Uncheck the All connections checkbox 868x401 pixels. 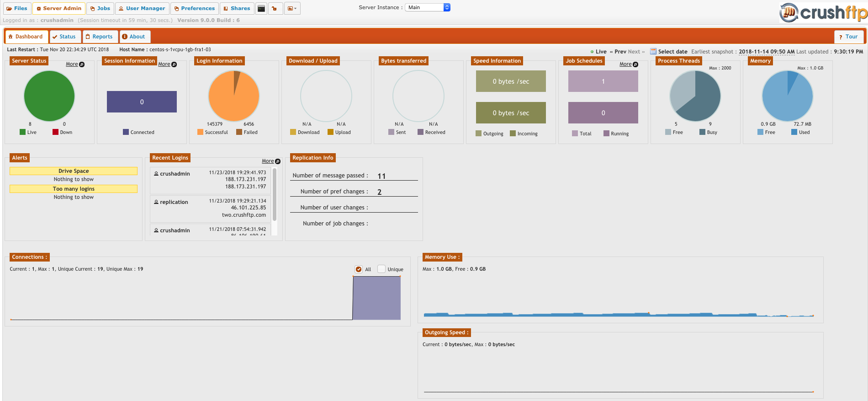(359, 269)
